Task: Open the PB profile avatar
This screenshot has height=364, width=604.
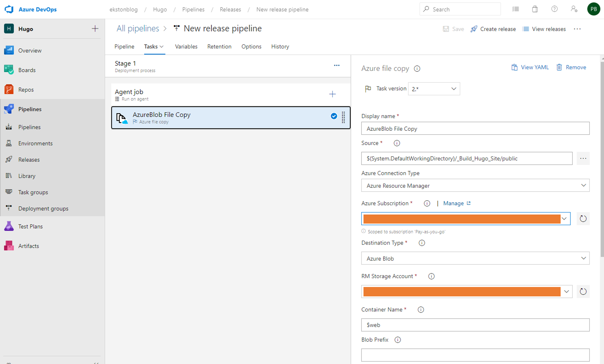Action: [x=594, y=9]
